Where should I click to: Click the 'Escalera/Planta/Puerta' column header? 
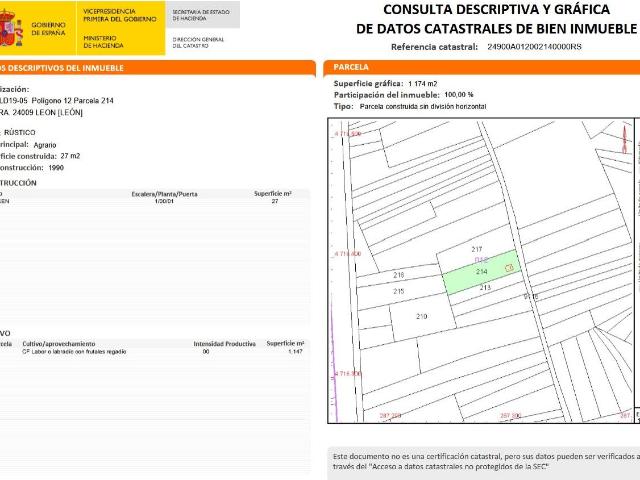point(164,192)
